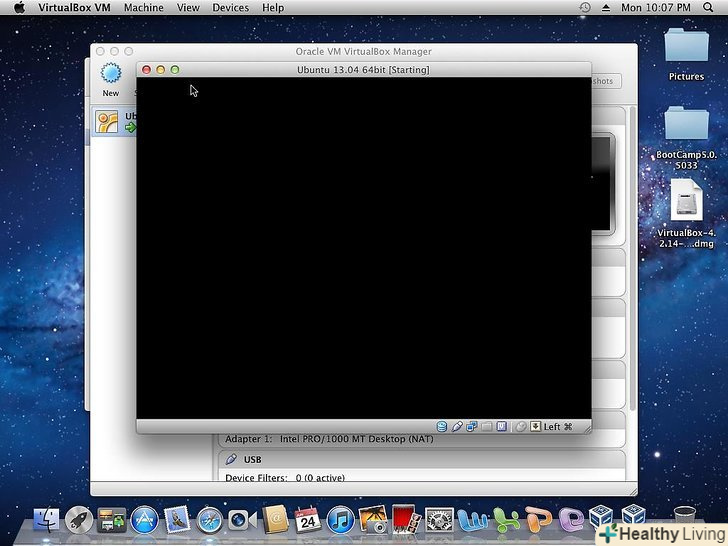728x546 pixels.
Task: Launch iTunes from the Dock
Action: pos(341,519)
